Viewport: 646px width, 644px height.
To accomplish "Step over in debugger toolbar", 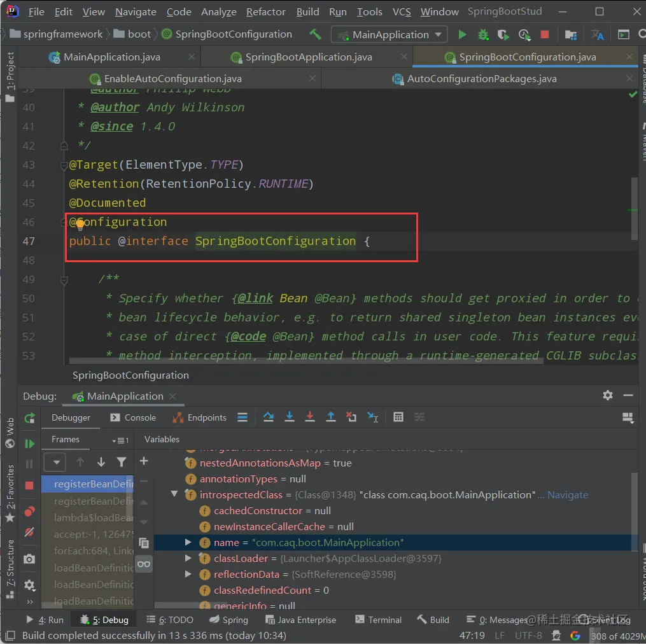I will (269, 417).
